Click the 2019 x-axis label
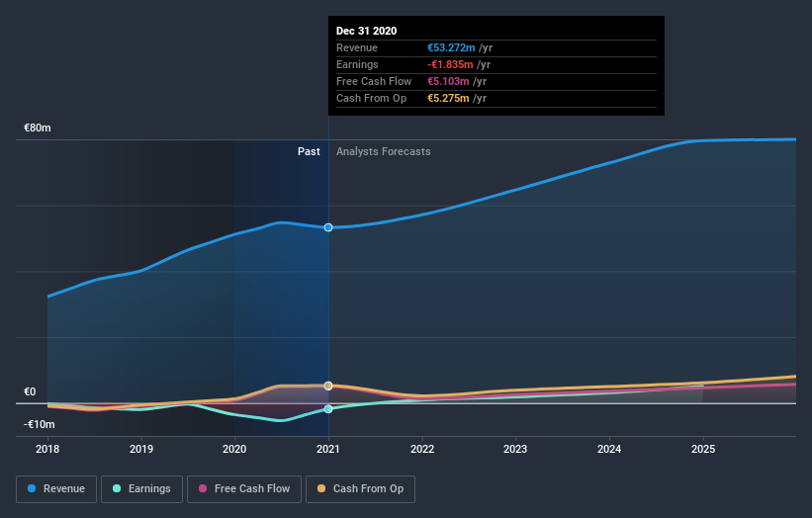The image size is (812, 518). coord(141,449)
